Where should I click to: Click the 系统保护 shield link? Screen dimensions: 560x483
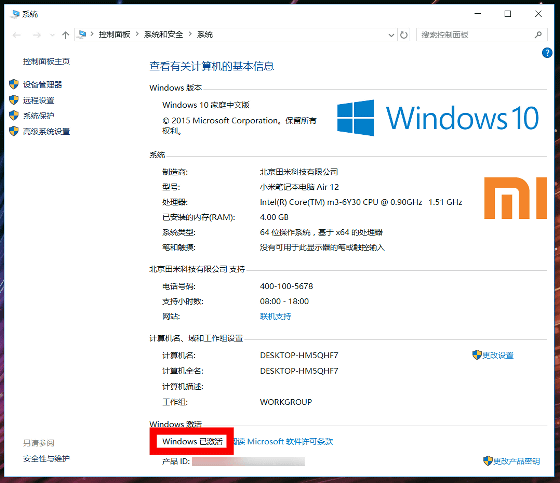[x=39, y=116]
